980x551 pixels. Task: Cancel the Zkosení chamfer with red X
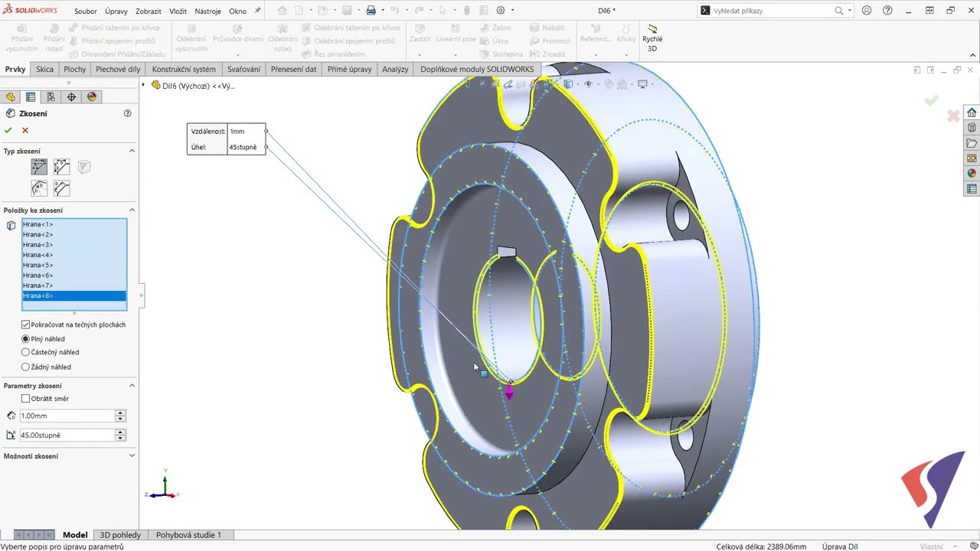pos(25,131)
